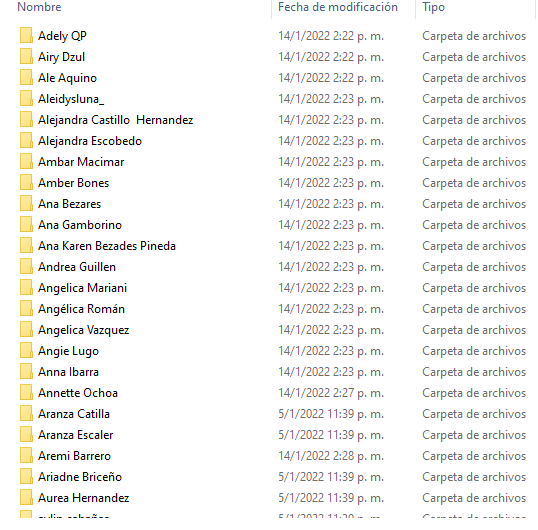The height and width of the screenshot is (530, 538).
Task: Click the Ariadne Briceño folder name
Action: (x=80, y=477)
